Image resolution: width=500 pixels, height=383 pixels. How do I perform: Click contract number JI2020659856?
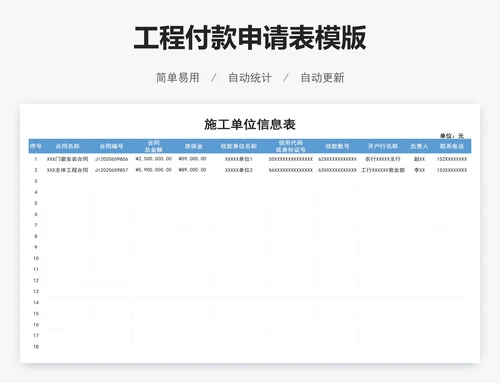[111, 159]
